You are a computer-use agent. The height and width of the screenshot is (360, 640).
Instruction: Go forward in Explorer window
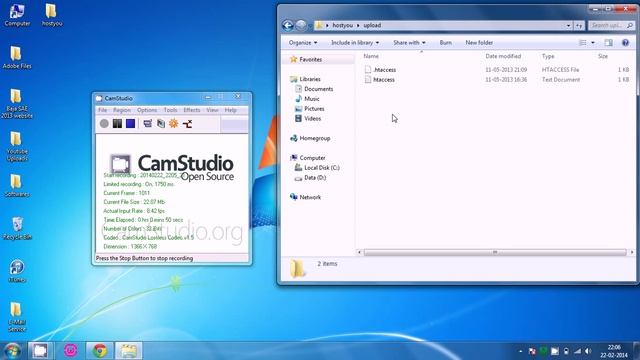(301, 25)
